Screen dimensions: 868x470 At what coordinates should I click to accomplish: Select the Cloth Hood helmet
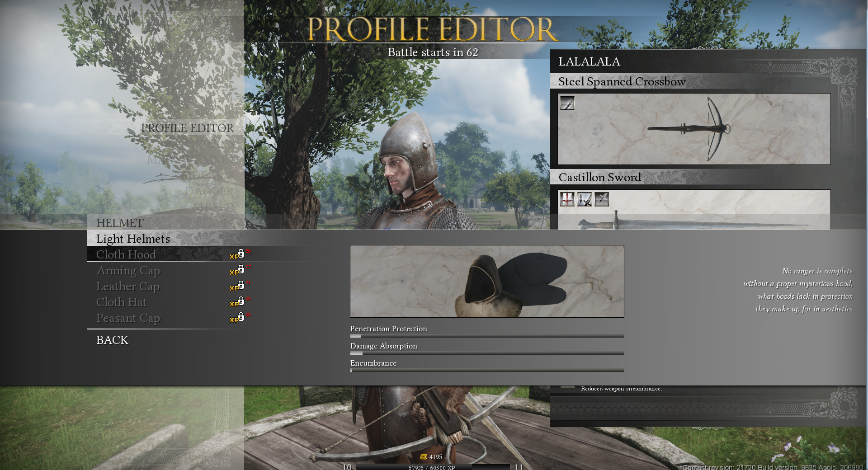click(x=126, y=254)
